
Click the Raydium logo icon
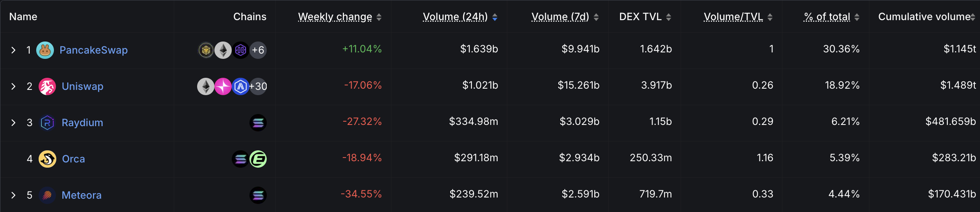click(x=47, y=123)
